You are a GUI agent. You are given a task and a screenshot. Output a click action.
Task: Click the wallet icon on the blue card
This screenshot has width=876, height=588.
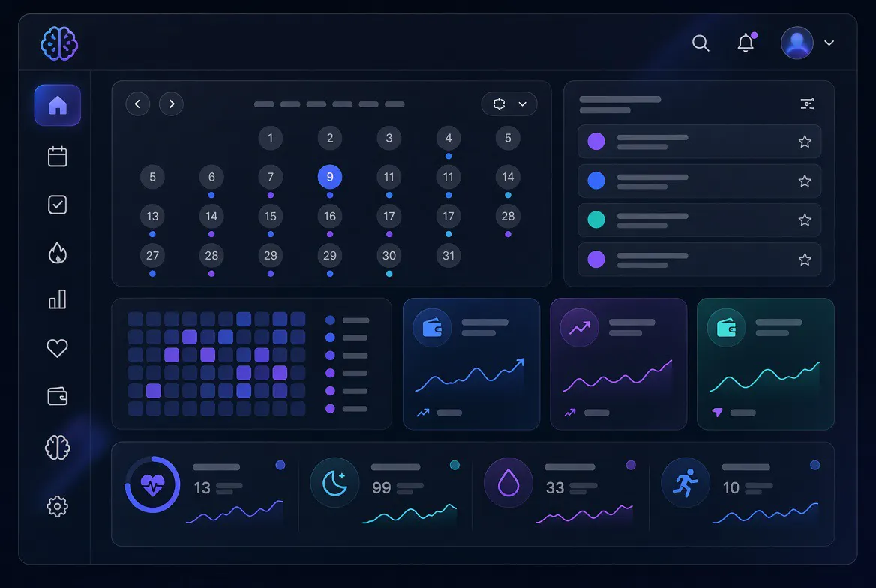click(x=432, y=328)
